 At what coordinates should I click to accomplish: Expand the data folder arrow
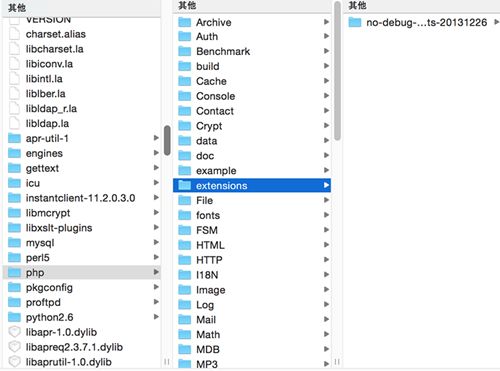(326, 140)
